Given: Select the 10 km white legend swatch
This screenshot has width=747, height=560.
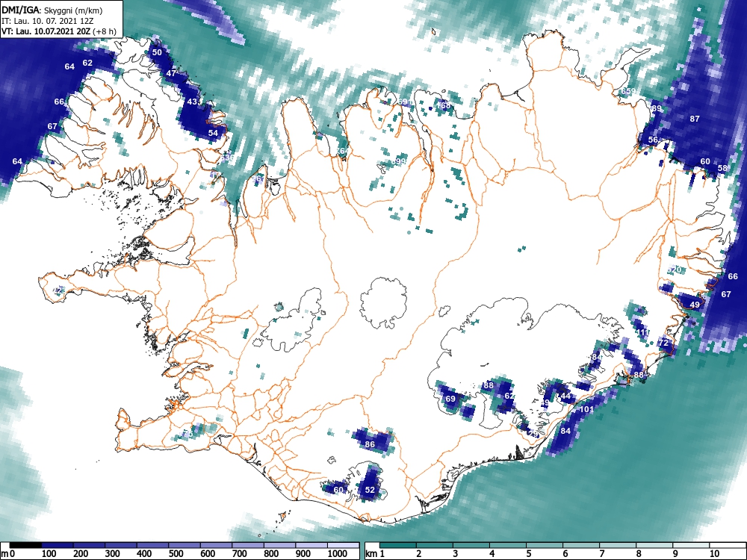Looking at the screenshot, I should pyautogui.click(x=728, y=545).
